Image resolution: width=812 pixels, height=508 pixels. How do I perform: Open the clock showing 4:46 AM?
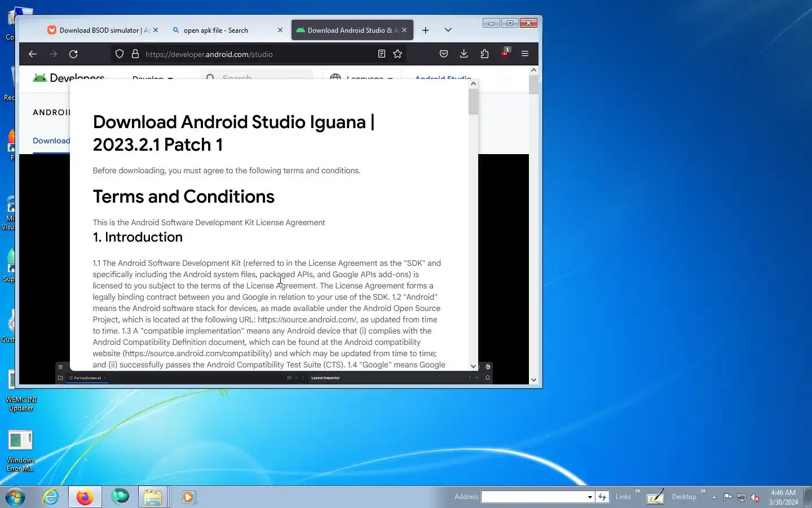pos(783,497)
